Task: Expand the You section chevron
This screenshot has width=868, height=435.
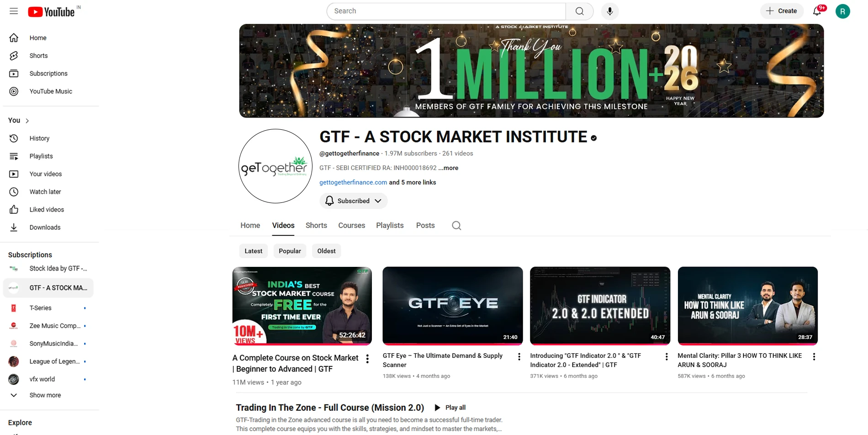Action: [27, 121]
